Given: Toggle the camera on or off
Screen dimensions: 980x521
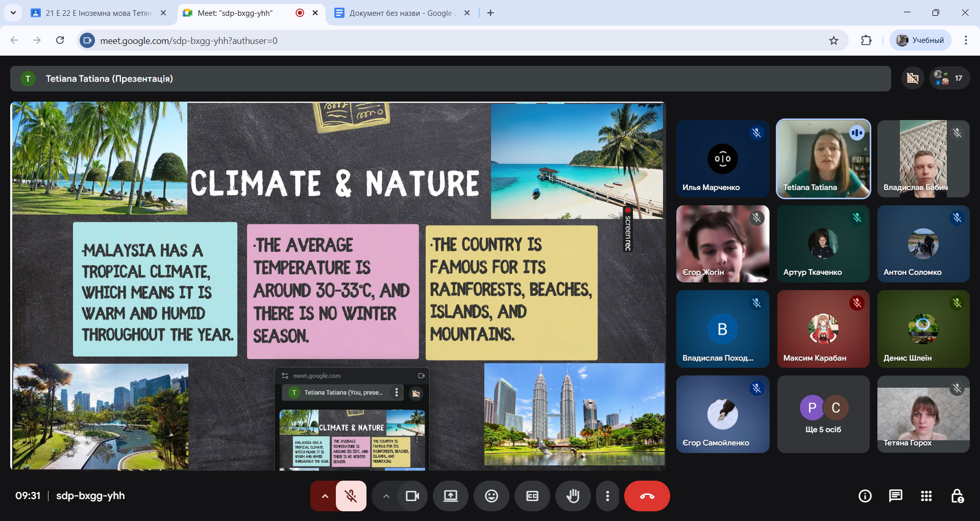Looking at the screenshot, I should (x=412, y=496).
